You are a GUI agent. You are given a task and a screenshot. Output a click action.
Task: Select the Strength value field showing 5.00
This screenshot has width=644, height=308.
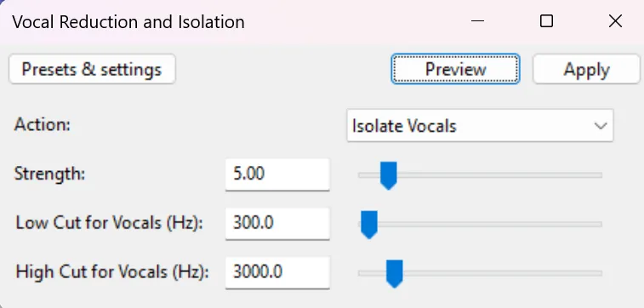click(x=277, y=174)
